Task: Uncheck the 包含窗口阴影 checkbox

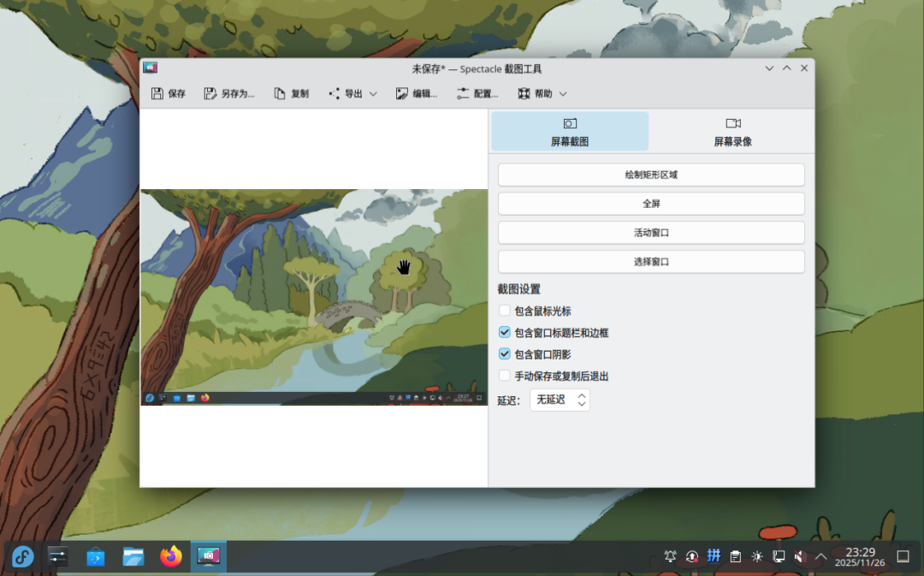Action: click(505, 354)
